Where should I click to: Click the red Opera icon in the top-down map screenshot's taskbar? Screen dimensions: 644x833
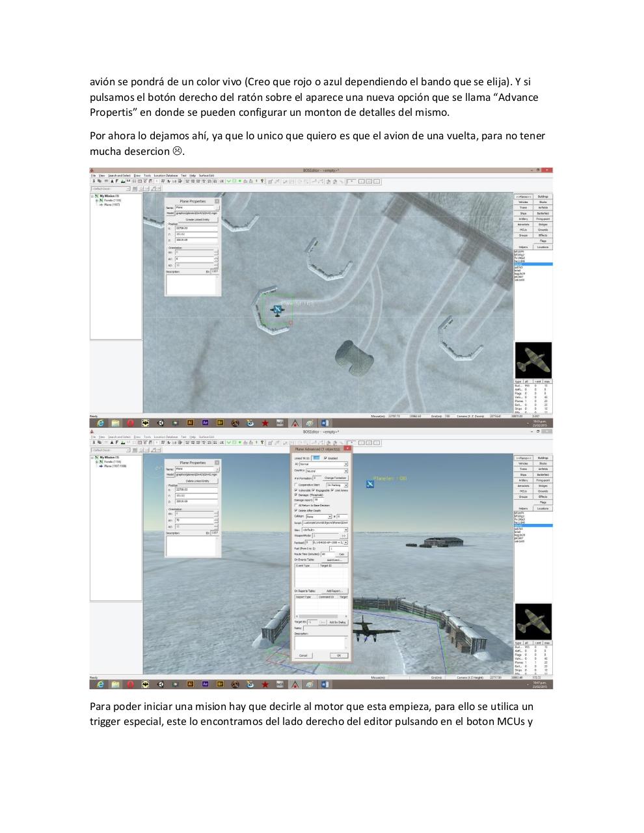click(x=130, y=423)
